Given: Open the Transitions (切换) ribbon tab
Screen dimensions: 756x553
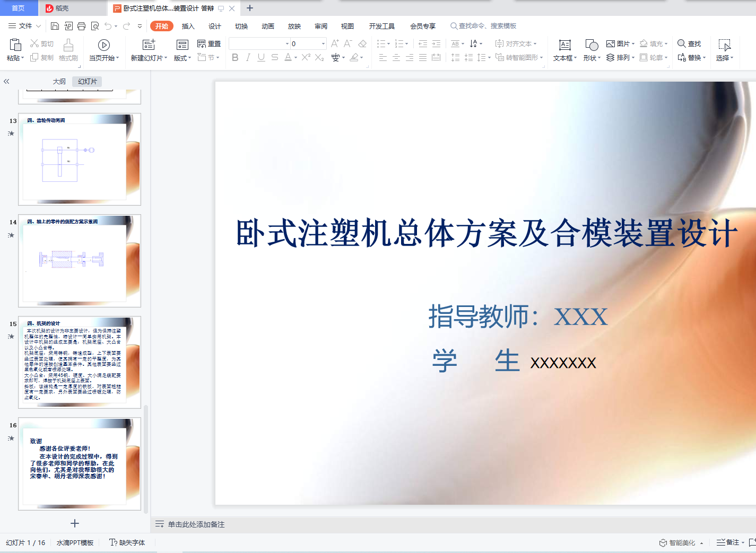Looking at the screenshot, I should pyautogui.click(x=241, y=26).
